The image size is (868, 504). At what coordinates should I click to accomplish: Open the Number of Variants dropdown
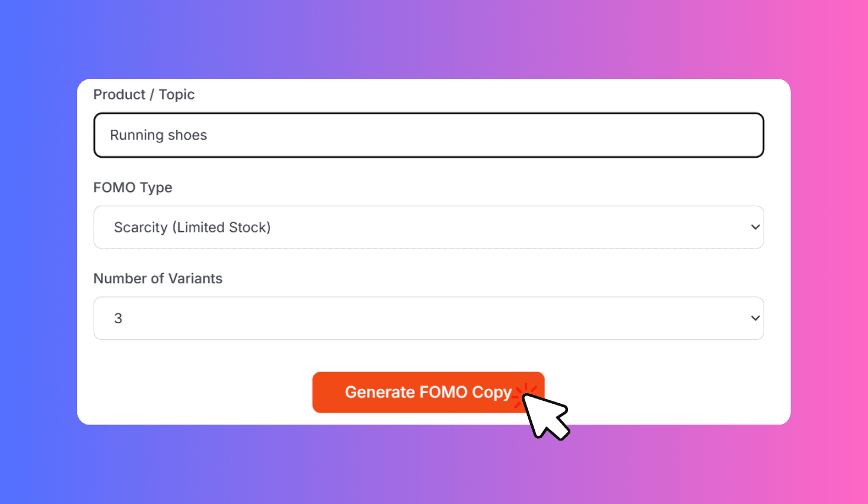[x=428, y=318]
